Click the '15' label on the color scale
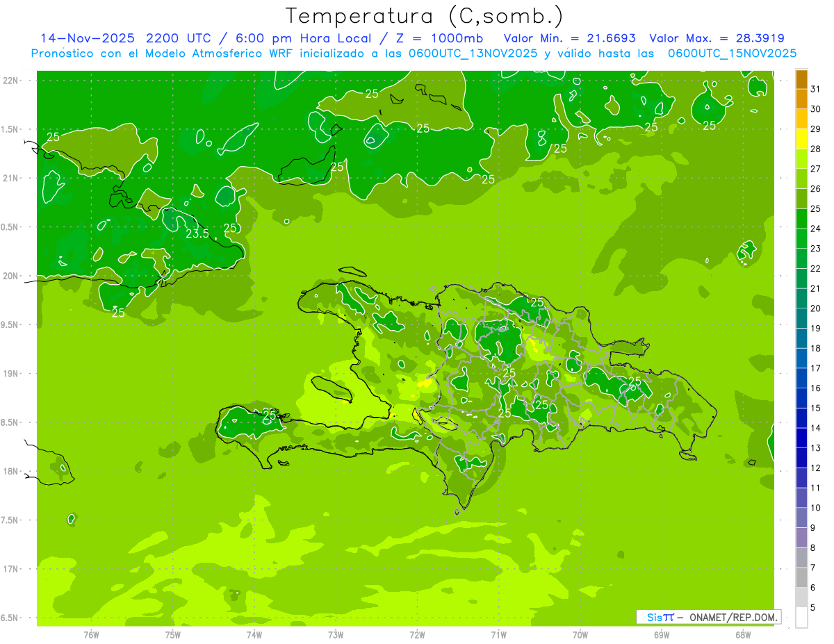The width and height of the screenshot is (834, 644). [x=815, y=408]
